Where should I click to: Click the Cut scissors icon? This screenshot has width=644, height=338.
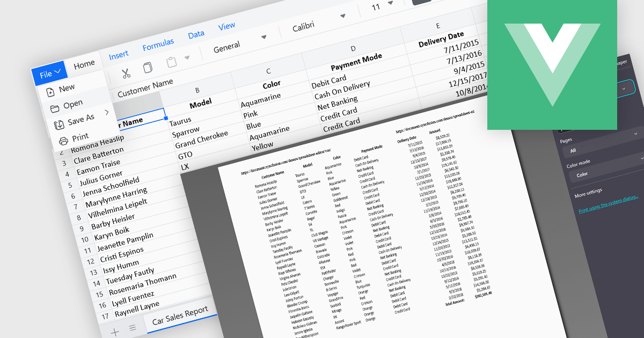coord(126,73)
